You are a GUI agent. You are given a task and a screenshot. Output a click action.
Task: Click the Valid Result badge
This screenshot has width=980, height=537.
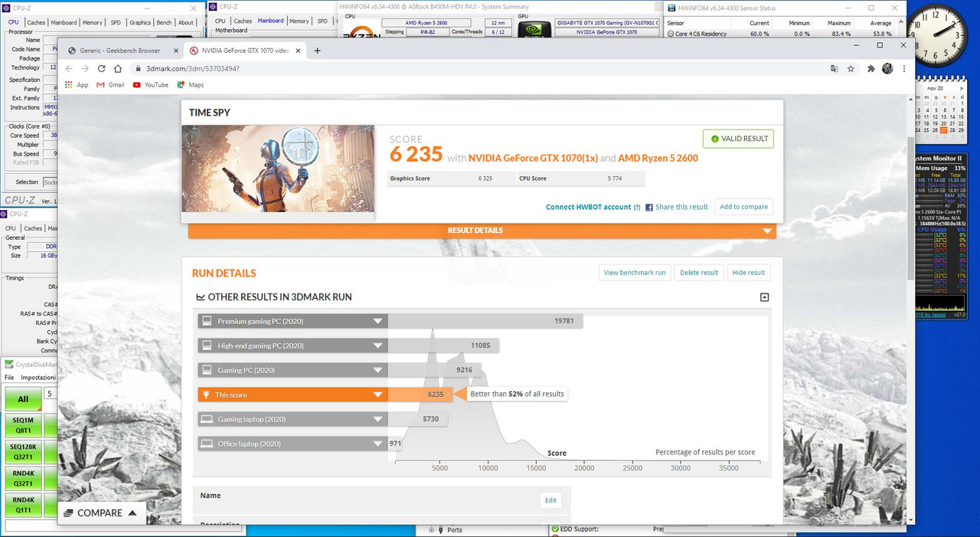click(x=738, y=139)
